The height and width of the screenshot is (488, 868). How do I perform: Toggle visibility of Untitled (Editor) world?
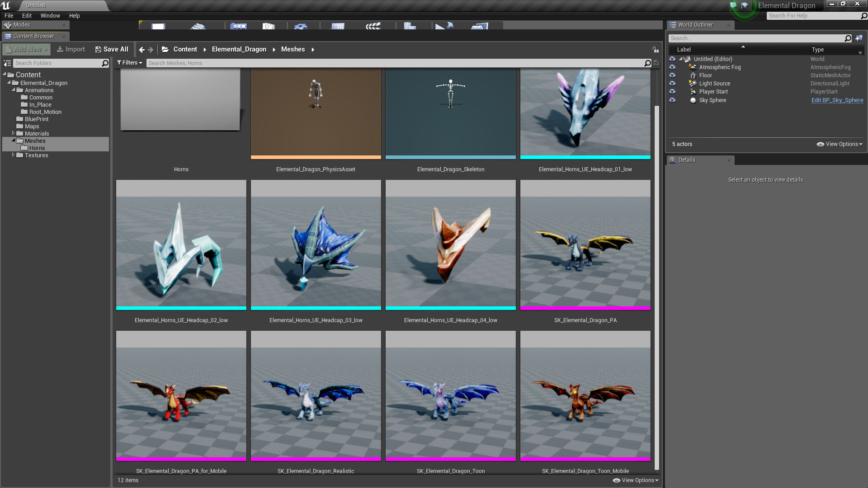(672, 59)
